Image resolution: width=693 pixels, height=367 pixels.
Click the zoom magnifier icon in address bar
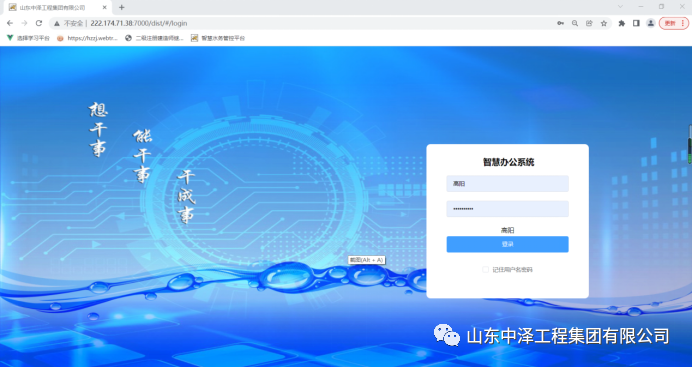[x=575, y=23]
